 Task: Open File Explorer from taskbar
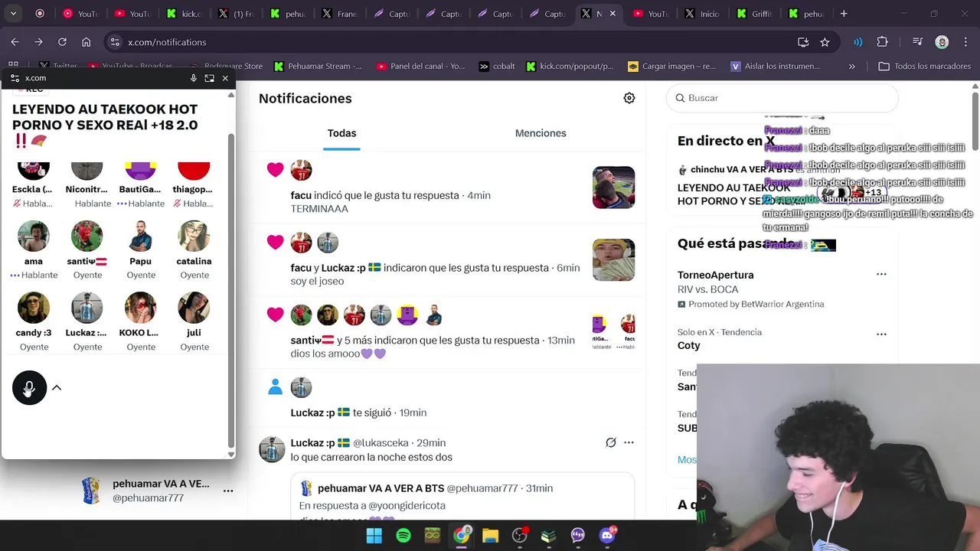490,536
